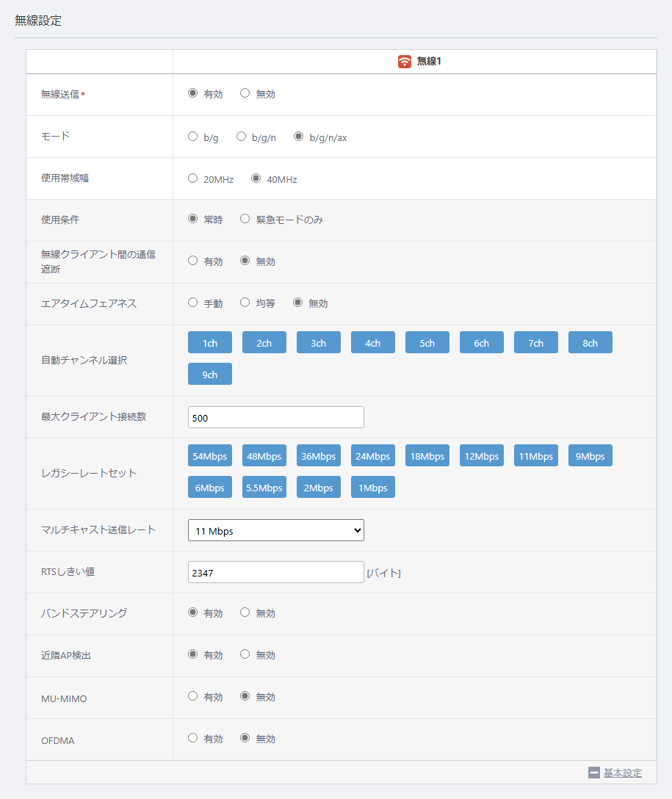Set 使用条件 to 緊急モードのみ
Screen dimensions: 672x799
coord(245,219)
